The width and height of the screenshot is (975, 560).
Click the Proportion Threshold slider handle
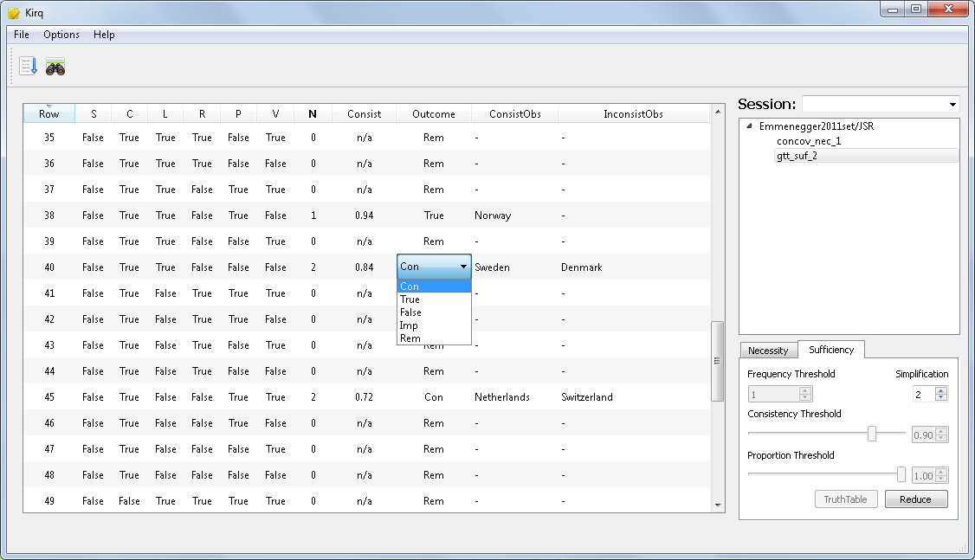[901, 474]
